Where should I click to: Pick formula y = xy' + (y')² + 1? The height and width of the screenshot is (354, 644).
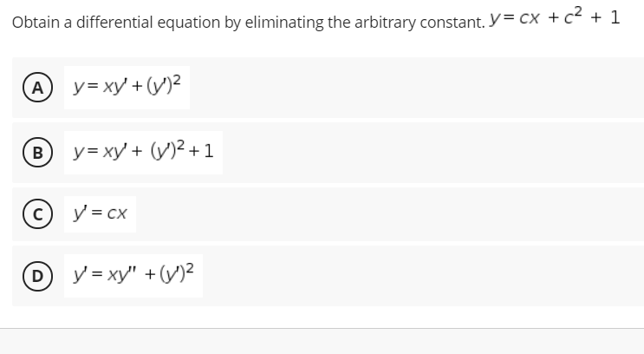143,153
